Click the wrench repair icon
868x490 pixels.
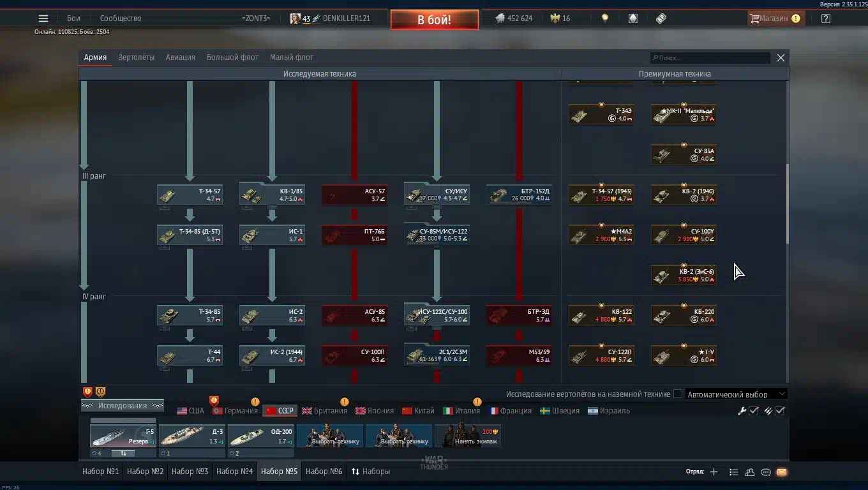(x=742, y=411)
